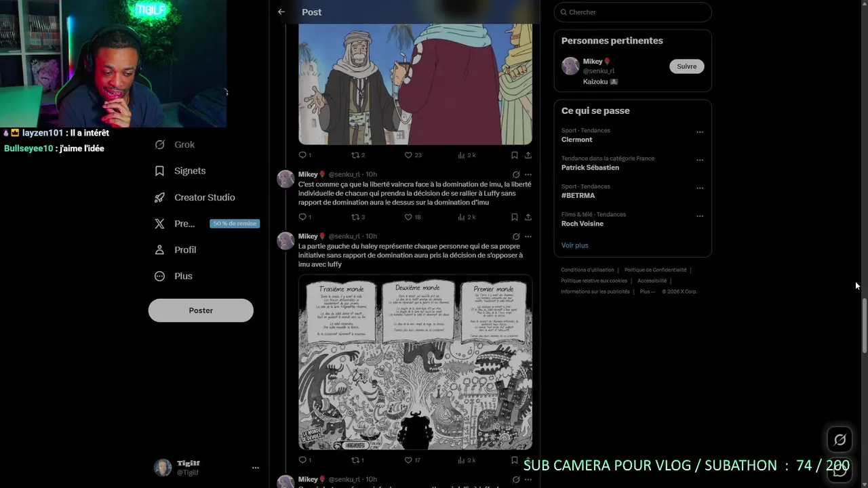Image resolution: width=868 pixels, height=488 pixels.
Task: Reply to the post with 23 likes
Action: pyautogui.click(x=305, y=155)
